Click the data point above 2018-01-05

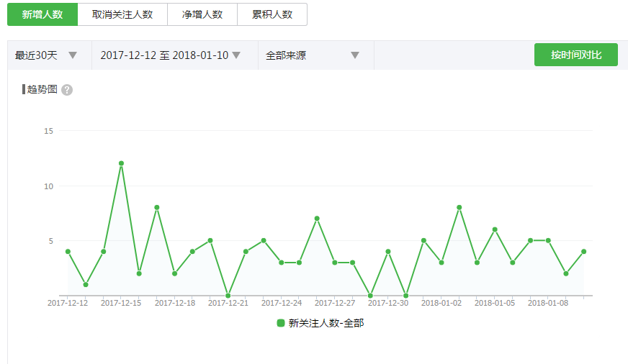click(x=495, y=229)
